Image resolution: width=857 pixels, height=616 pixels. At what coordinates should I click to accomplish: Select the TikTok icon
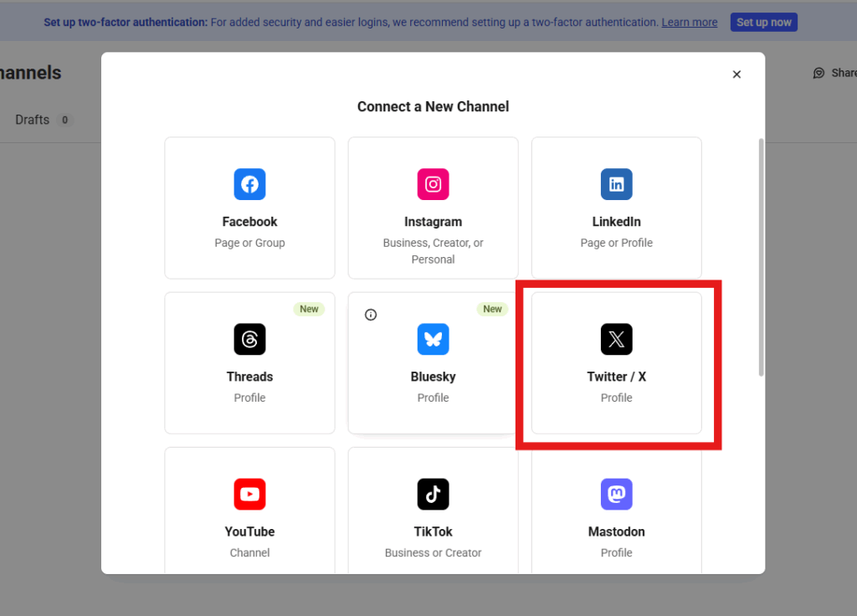[x=433, y=494]
